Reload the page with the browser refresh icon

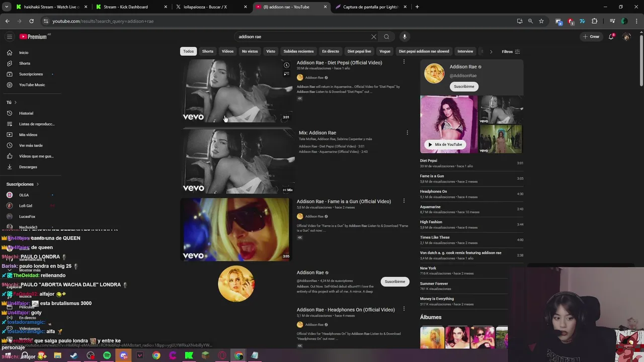coord(31,21)
